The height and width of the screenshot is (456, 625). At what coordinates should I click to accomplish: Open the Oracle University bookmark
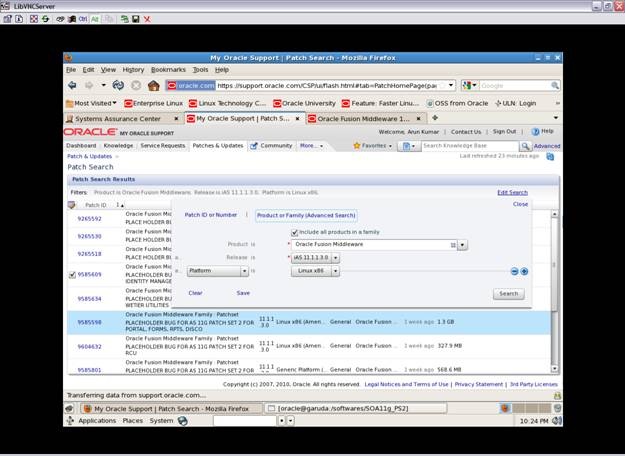[305, 103]
